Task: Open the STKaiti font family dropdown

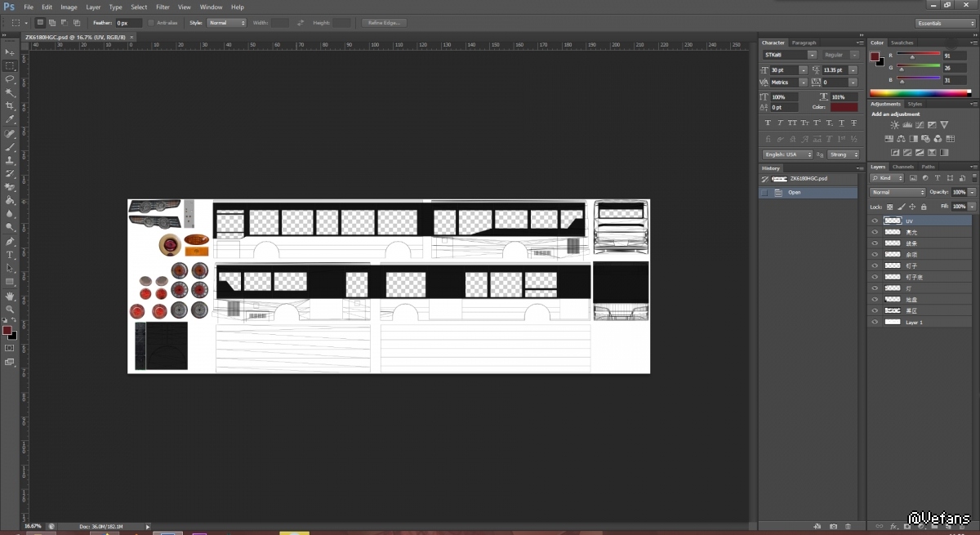Action: pyautogui.click(x=789, y=55)
